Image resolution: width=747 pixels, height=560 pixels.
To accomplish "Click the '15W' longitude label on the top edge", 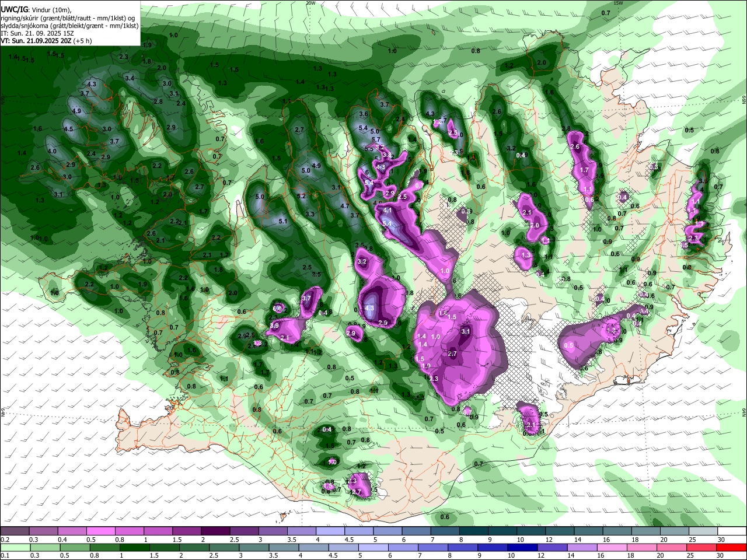I will [x=619, y=3].
